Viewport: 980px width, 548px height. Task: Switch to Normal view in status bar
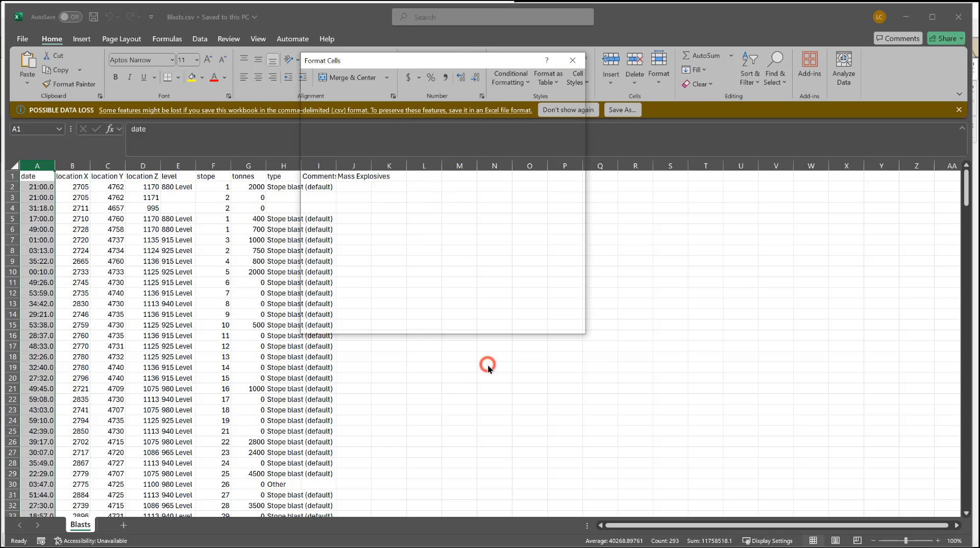click(813, 540)
